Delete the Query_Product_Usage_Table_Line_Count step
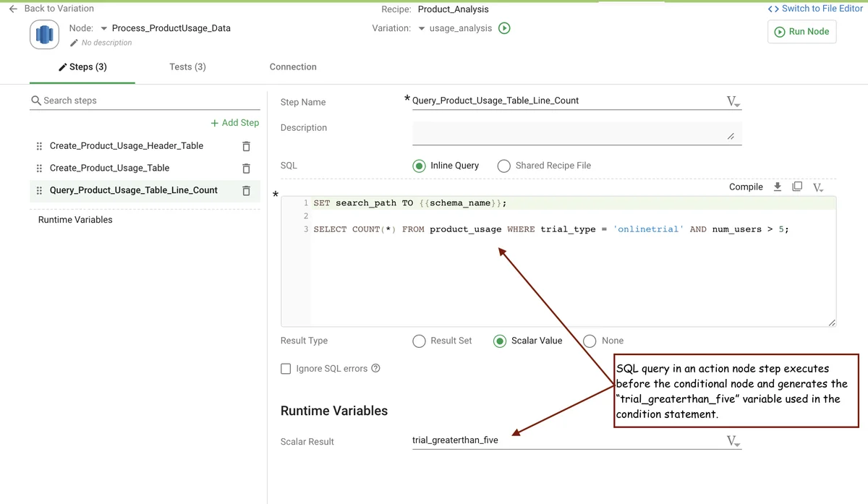Image resolution: width=868 pixels, height=504 pixels. click(246, 191)
